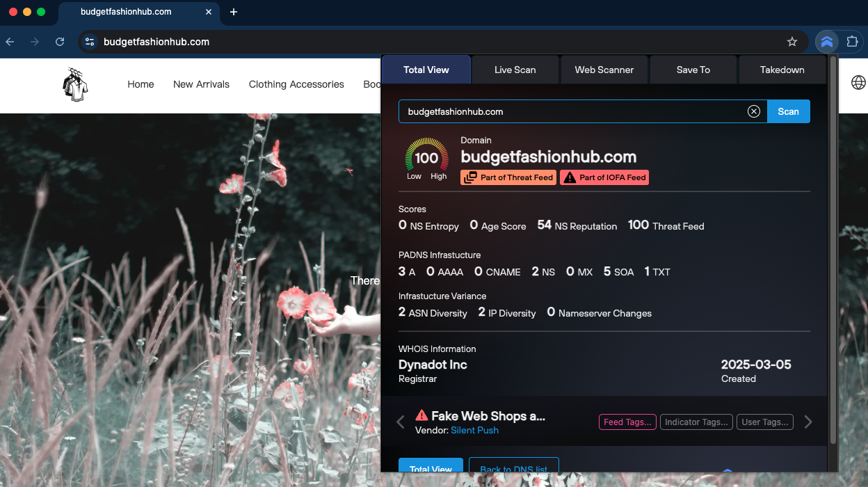Click the 0 AAAA records count
This screenshot has width=868, height=487.
445,271
